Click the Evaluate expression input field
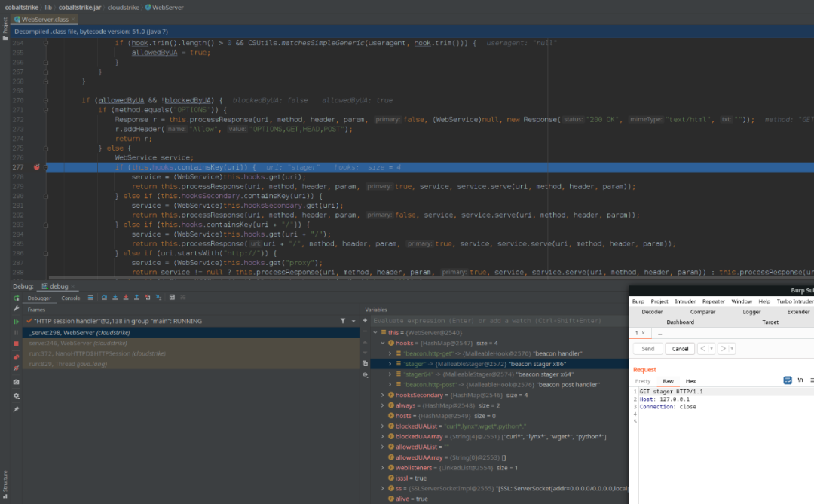The width and height of the screenshot is (814, 504). (500, 321)
